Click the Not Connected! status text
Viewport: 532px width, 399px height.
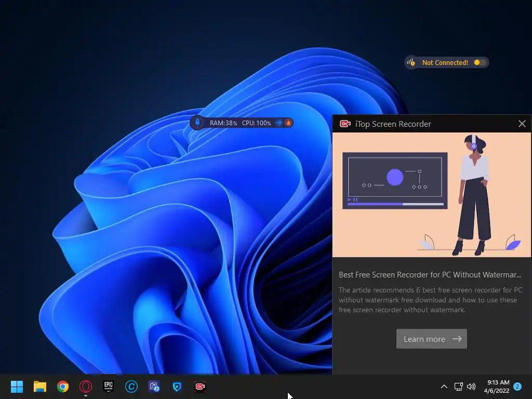click(445, 62)
